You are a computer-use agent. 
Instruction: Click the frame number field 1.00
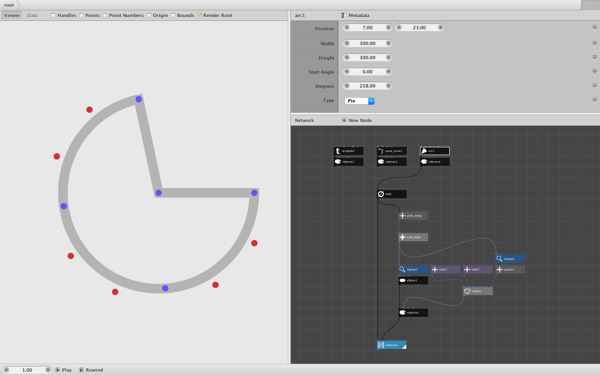tap(27, 370)
